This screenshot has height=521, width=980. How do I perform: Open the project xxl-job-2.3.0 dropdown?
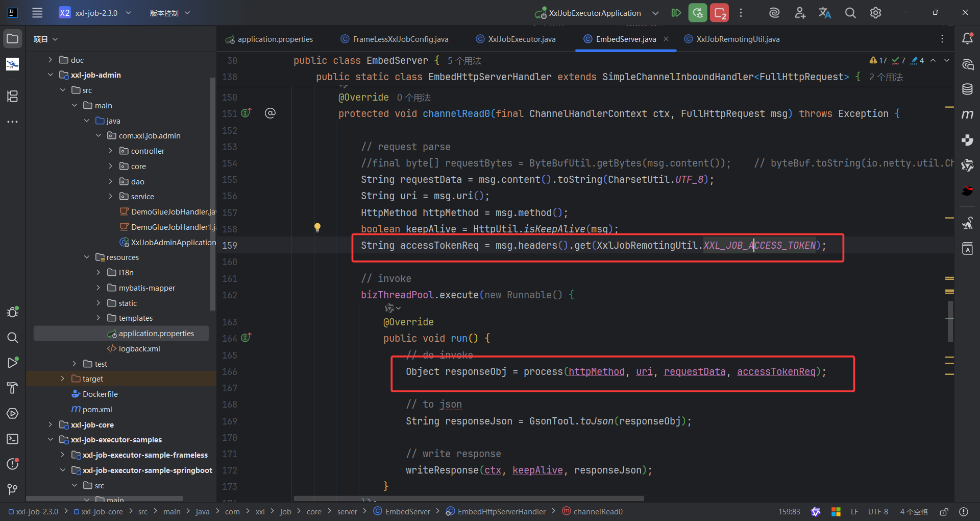(96, 13)
